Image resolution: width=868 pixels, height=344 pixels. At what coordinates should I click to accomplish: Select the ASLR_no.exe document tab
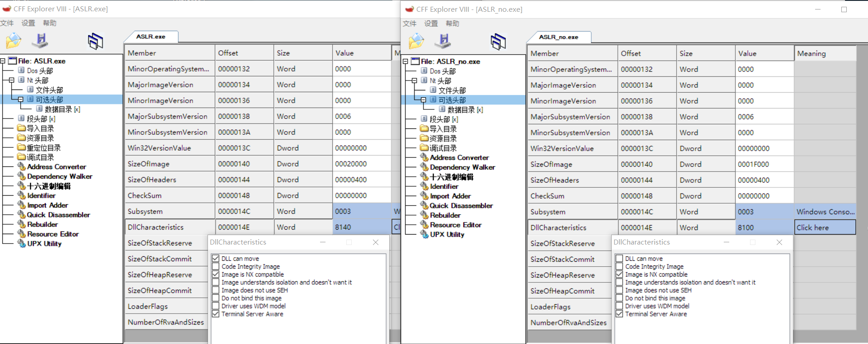(x=558, y=37)
